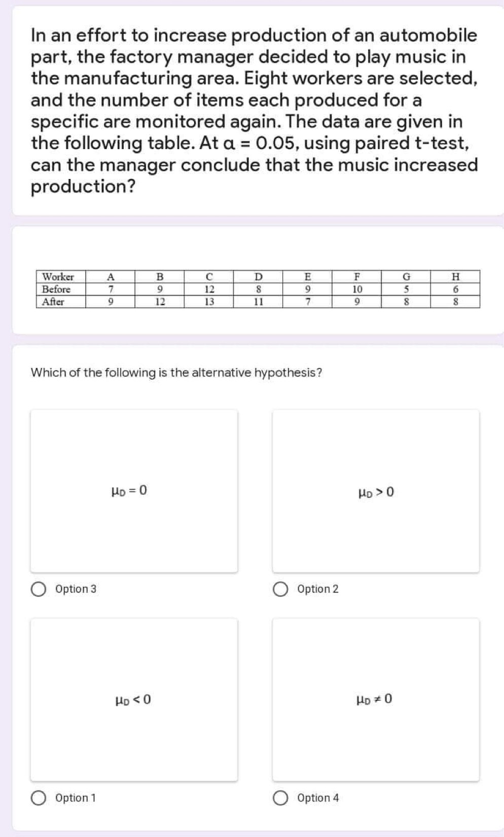Viewport: 504px width, 837px height.
Task: Click the problem statement paragraph
Action: (x=254, y=109)
